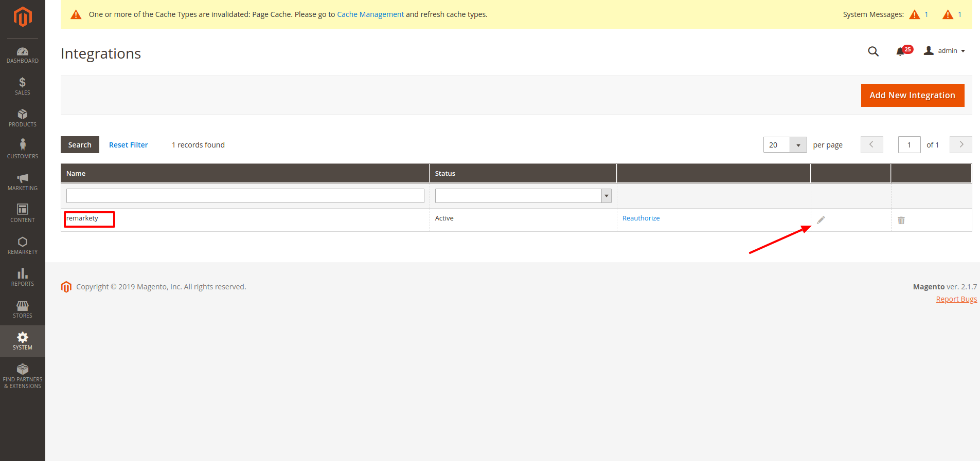Open the Customers menu
Screen dimensions: 980x461
23,149
